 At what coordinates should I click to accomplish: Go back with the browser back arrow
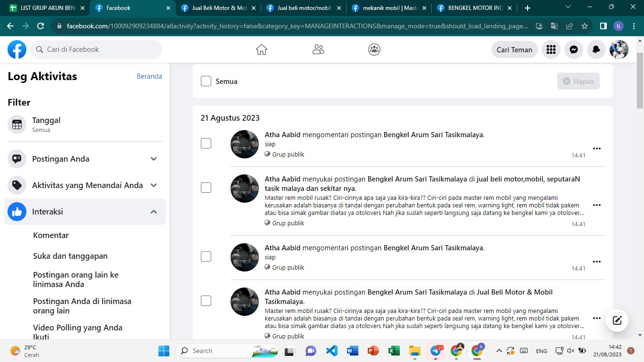(x=10, y=26)
